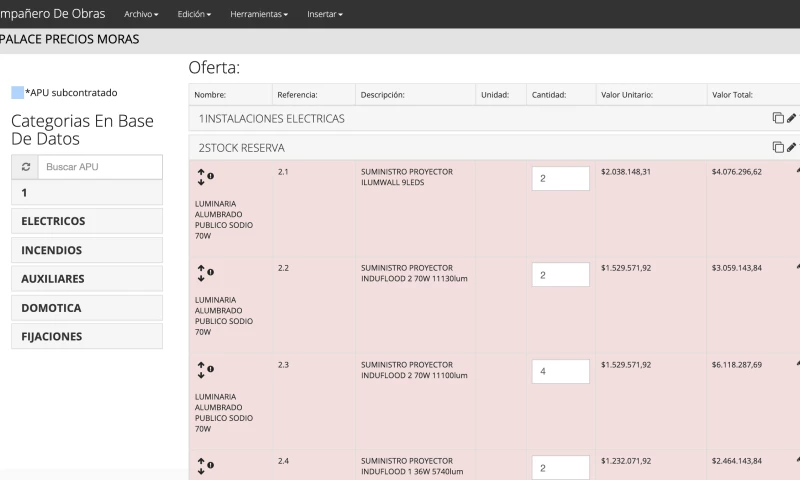Click total value $3.059.143,84
The width and height of the screenshot is (800, 480).
coord(737,268)
